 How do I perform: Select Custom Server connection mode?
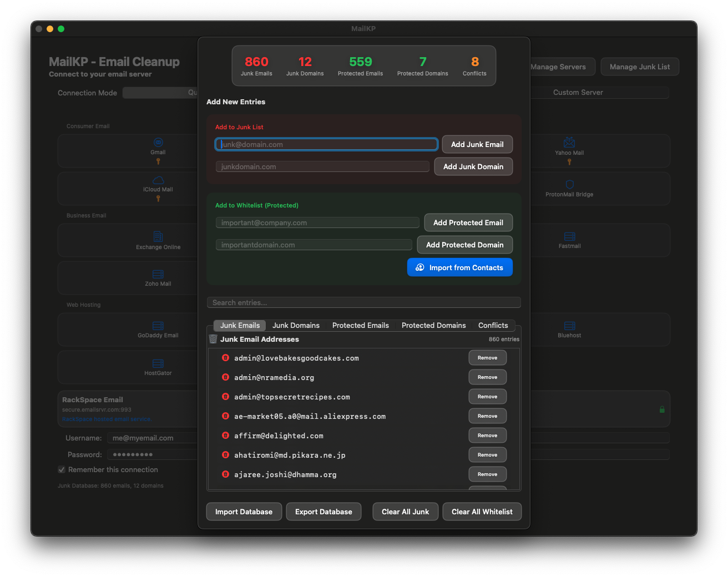tap(578, 93)
